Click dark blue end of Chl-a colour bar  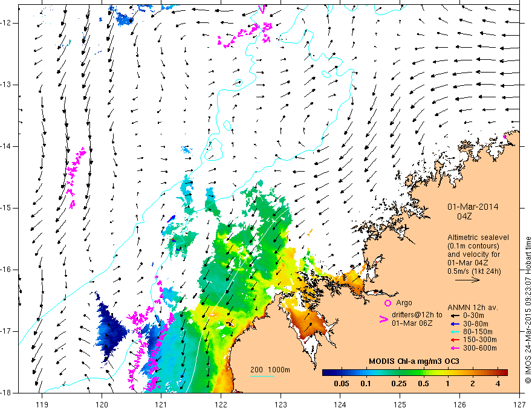click(326, 372)
